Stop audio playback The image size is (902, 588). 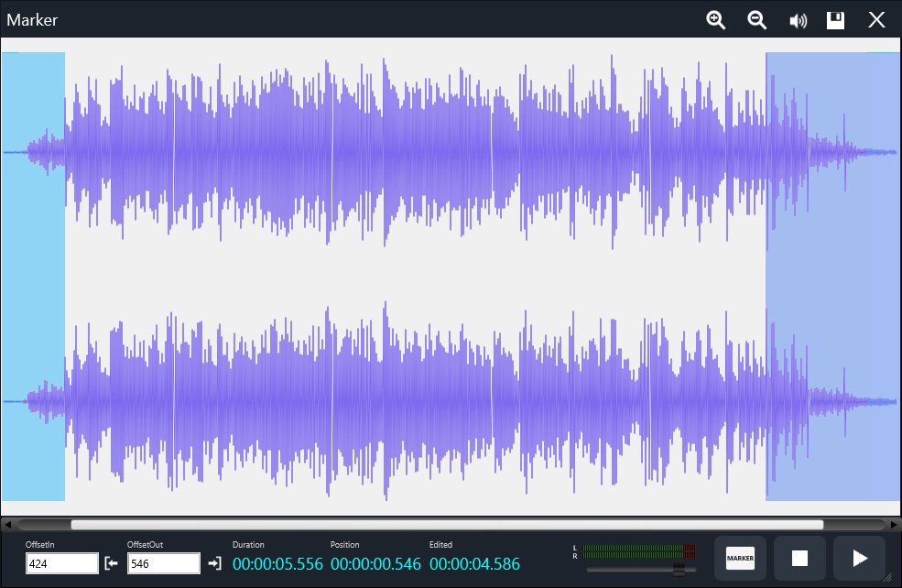pos(799,558)
